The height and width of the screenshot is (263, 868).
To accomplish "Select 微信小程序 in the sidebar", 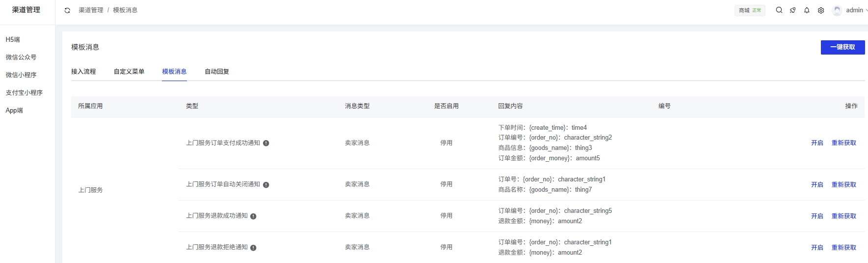I will 21,75.
